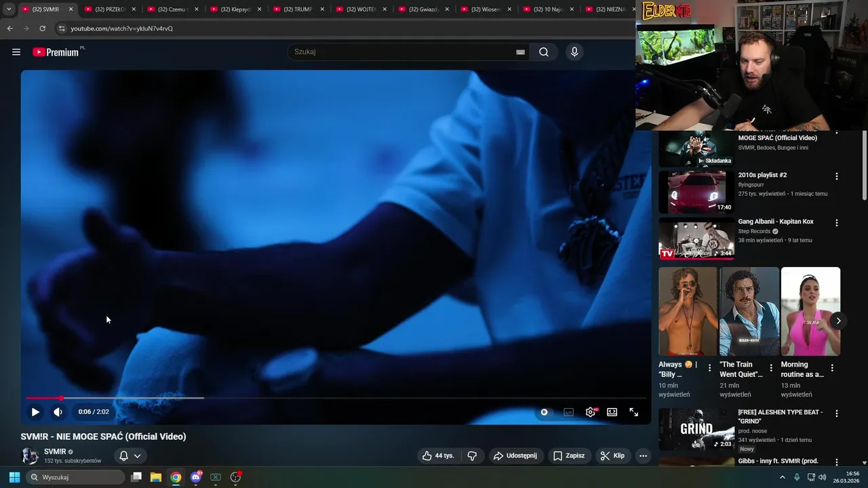Image resolution: width=868 pixels, height=488 pixels.
Task: Open the Składanka mix thumbnail
Action: 696,148
